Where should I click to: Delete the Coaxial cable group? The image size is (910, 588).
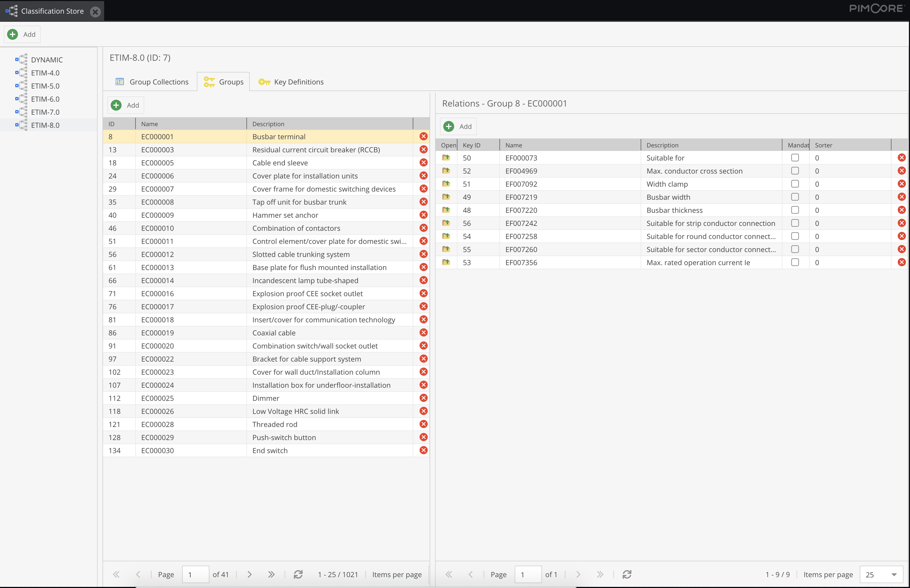click(x=423, y=333)
